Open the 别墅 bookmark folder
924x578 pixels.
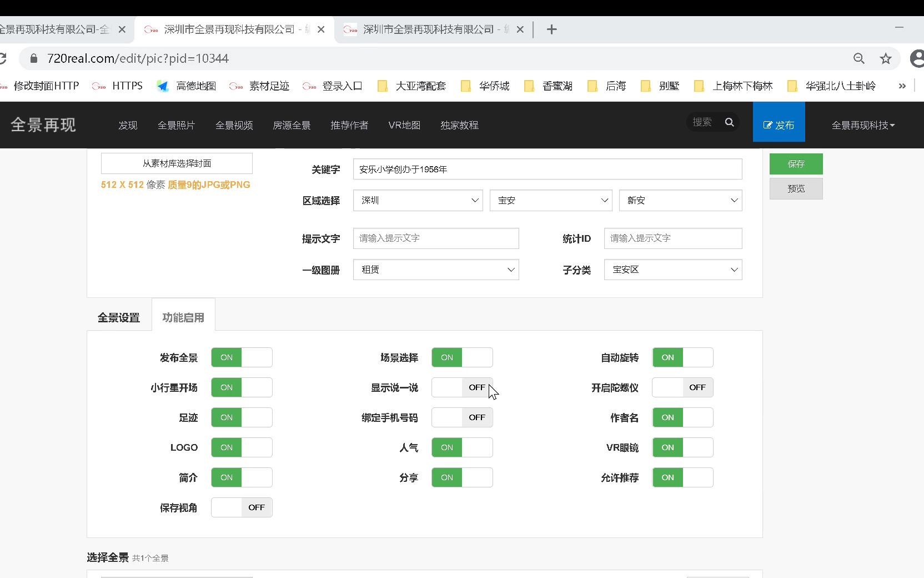[x=660, y=86]
